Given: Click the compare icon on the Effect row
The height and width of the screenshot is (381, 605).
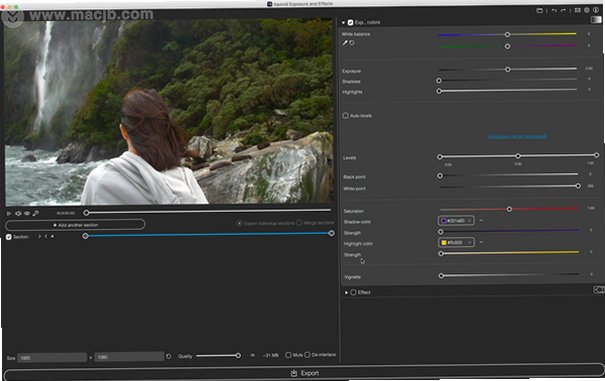Looking at the screenshot, I should tap(598, 290).
